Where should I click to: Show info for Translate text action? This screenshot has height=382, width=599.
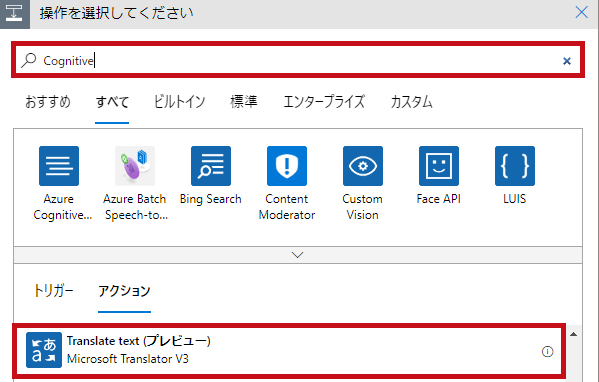pyautogui.click(x=547, y=351)
